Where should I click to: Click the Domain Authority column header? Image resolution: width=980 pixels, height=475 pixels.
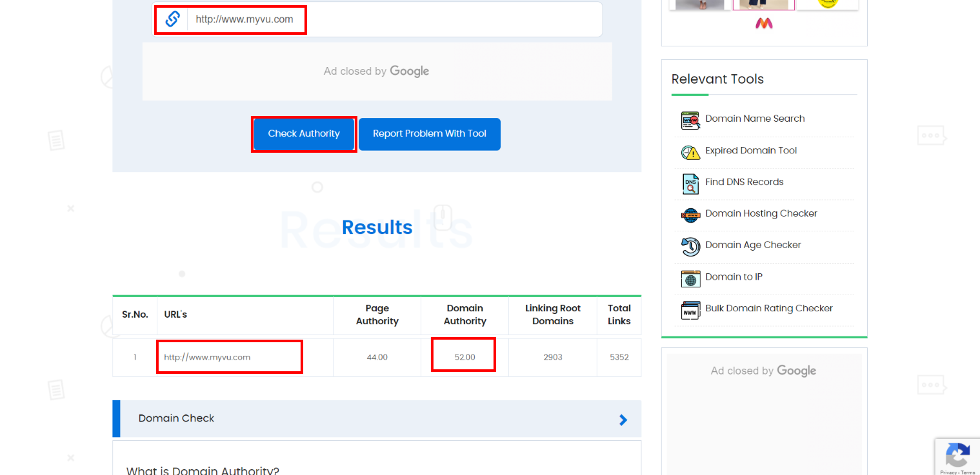465,315
